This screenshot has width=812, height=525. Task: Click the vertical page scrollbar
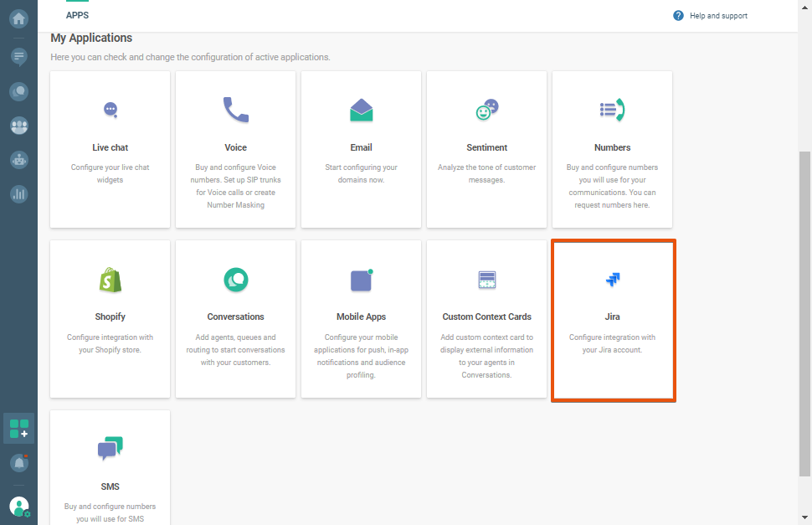tap(804, 310)
